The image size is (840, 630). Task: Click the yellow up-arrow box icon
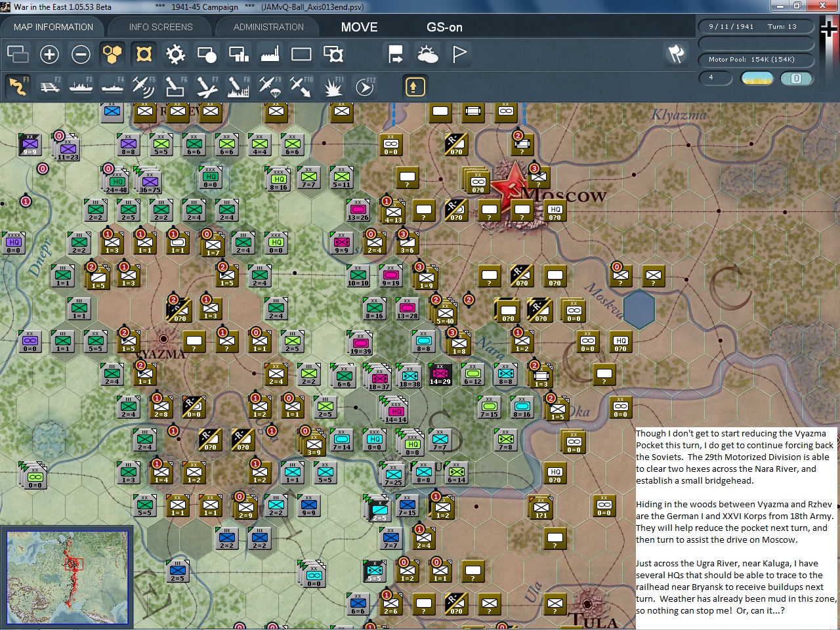415,87
